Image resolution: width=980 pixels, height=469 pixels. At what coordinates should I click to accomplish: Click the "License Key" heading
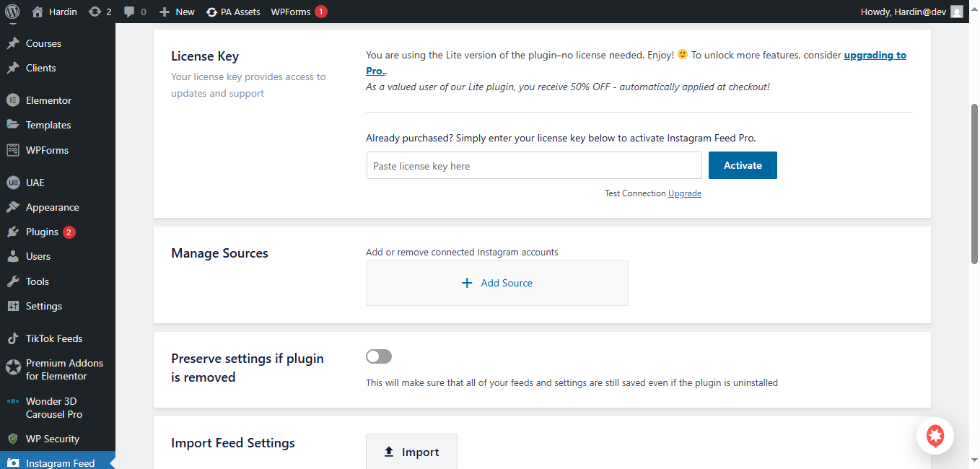pyautogui.click(x=205, y=56)
